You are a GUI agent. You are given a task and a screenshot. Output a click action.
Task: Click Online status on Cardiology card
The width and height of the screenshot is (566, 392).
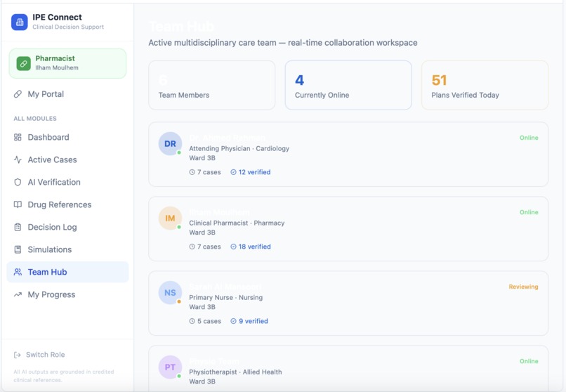pyautogui.click(x=529, y=138)
